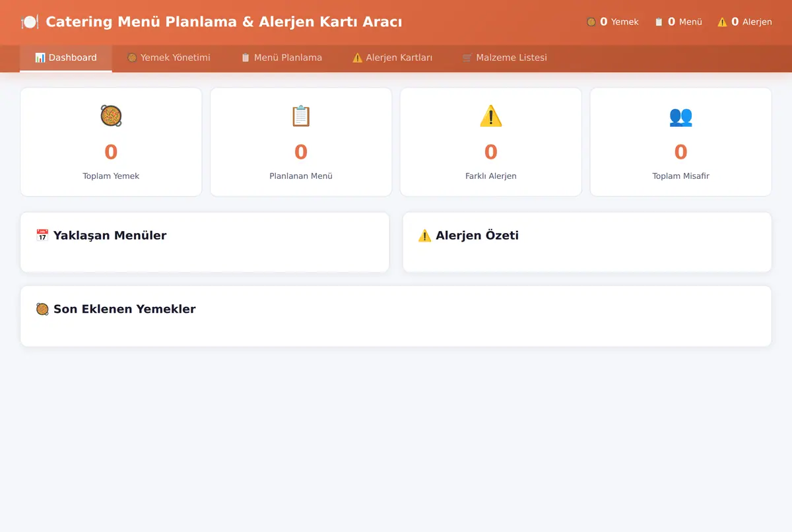Click the Toplam Yemek label
The image size is (792, 532).
(x=111, y=176)
